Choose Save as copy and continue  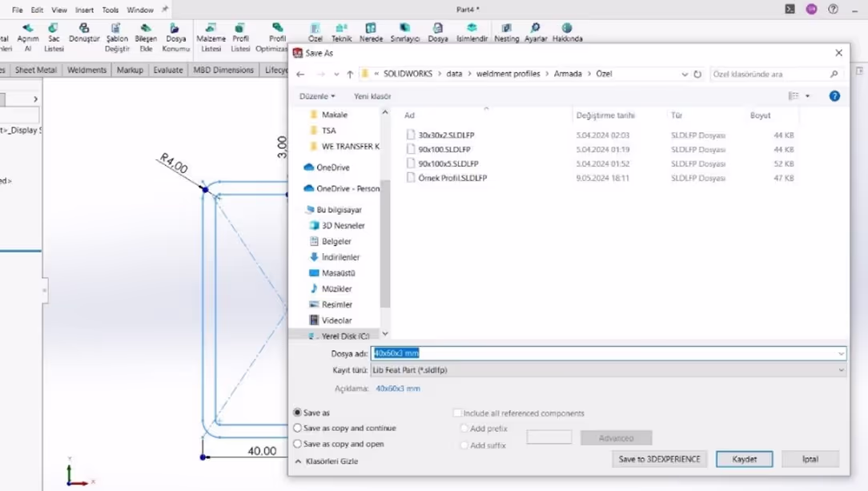pos(298,428)
